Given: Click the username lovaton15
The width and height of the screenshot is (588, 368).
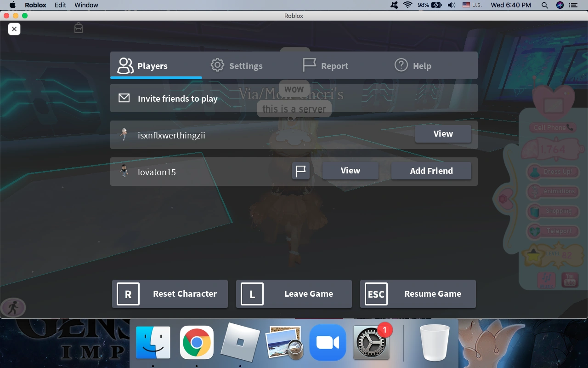Looking at the screenshot, I should point(157,172).
